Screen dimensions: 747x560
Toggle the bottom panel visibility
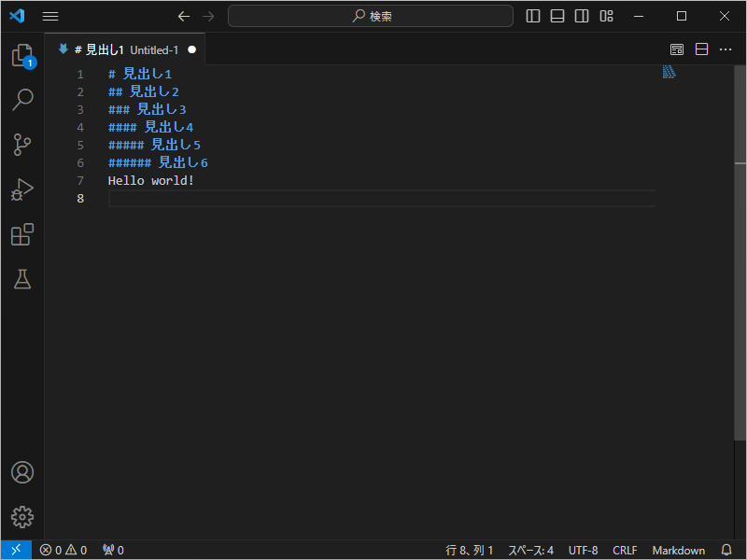557,16
